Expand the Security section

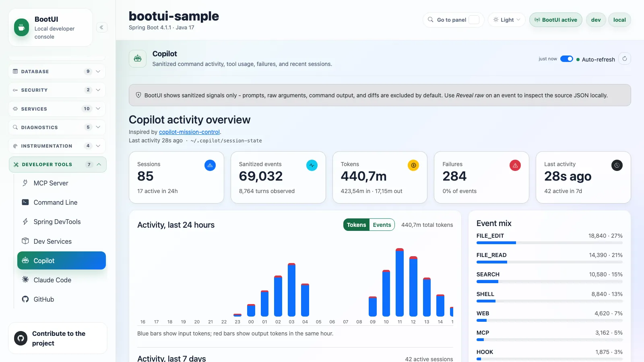(57, 90)
